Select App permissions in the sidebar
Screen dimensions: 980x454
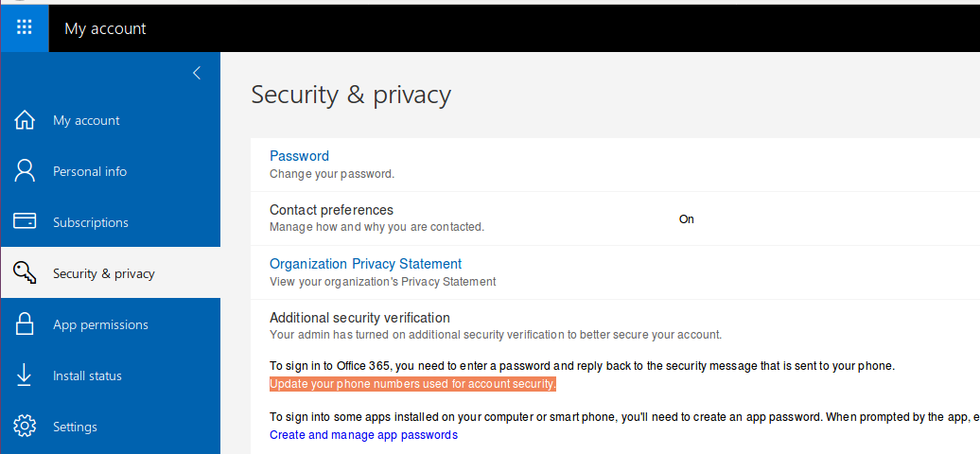pos(100,324)
